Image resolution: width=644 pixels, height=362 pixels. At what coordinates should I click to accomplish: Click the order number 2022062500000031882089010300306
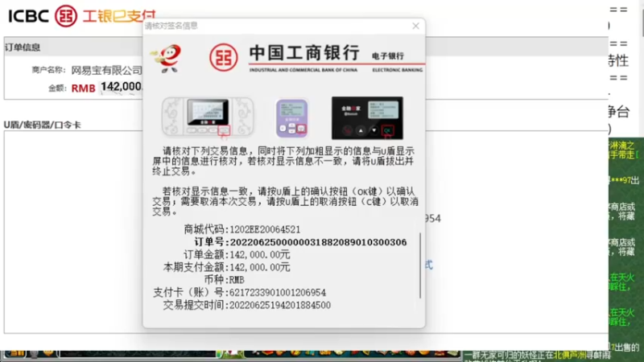coord(318,242)
